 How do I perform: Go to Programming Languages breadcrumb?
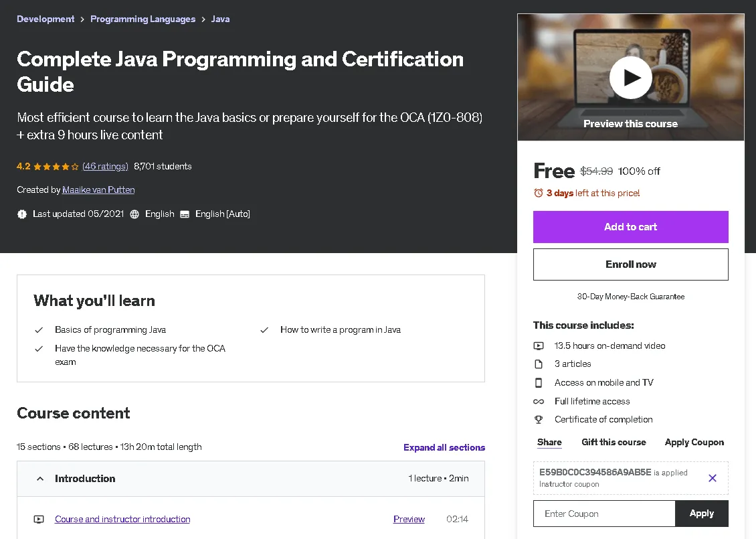(143, 19)
